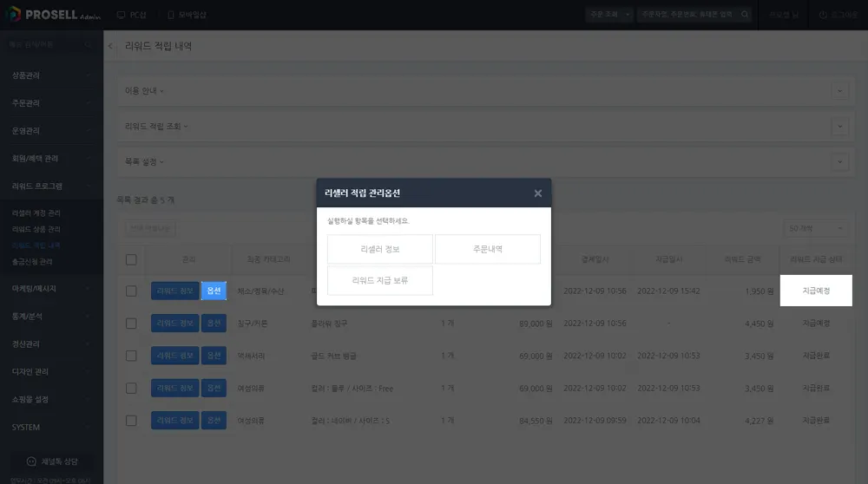Choose 주문내역 in the dialog
This screenshot has width=868, height=484.
click(x=488, y=249)
